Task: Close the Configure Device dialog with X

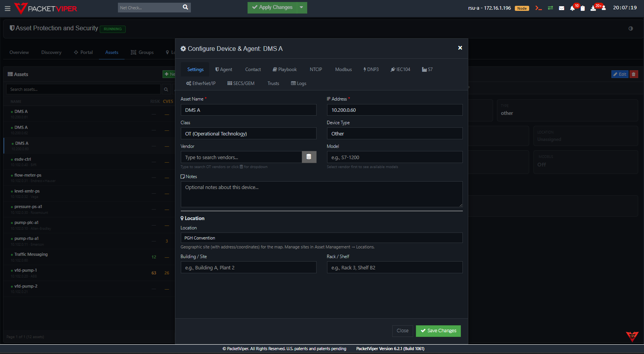Action: click(460, 48)
